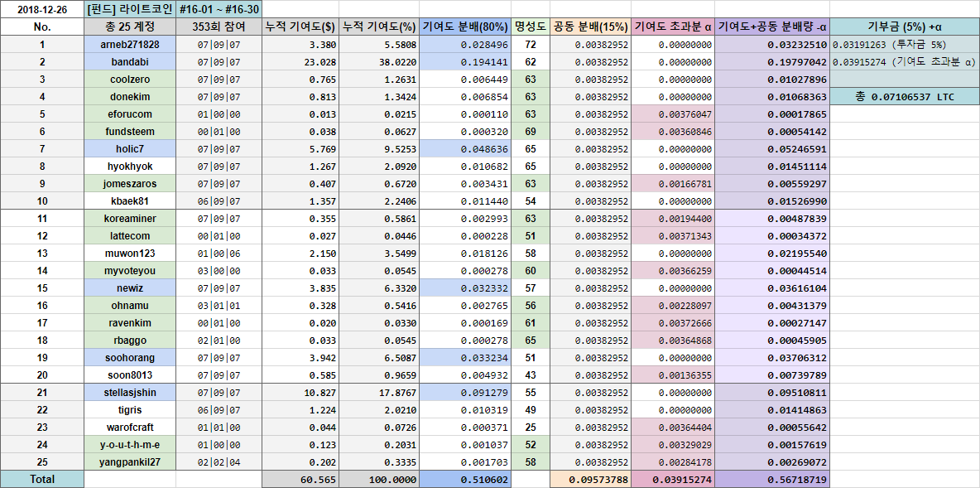Select account name jomeszaros
The image size is (980, 488).
pyautogui.click(x=130, y=184)
